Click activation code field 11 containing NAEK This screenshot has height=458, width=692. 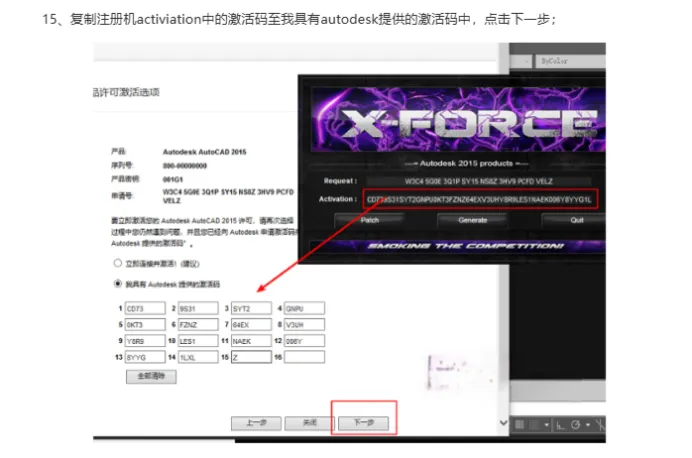(251, 341)
